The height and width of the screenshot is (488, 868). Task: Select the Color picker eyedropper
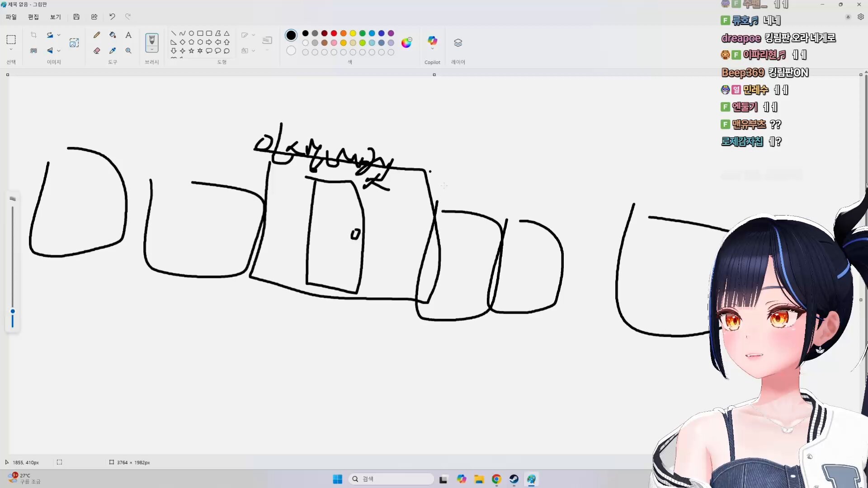pos(113,51)
